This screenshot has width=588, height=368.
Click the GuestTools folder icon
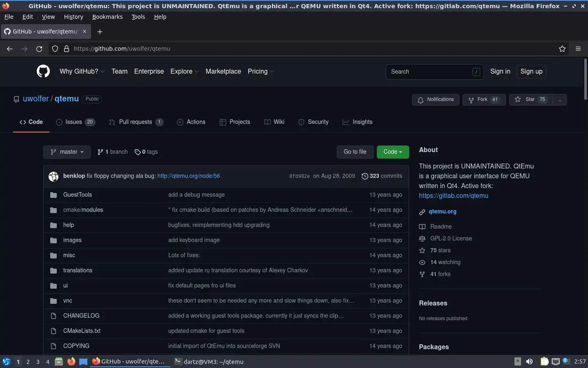(53, 195)
